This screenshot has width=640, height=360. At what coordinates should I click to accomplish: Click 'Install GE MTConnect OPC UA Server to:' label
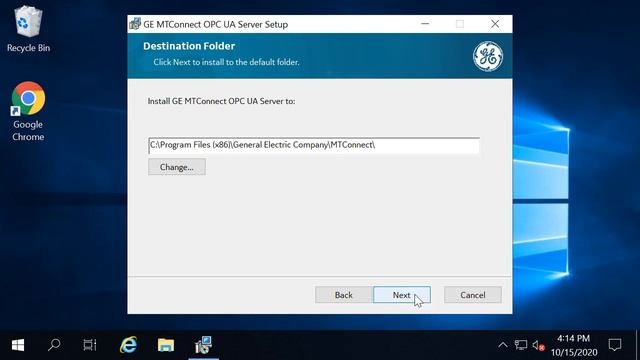(x=221, y=101)
